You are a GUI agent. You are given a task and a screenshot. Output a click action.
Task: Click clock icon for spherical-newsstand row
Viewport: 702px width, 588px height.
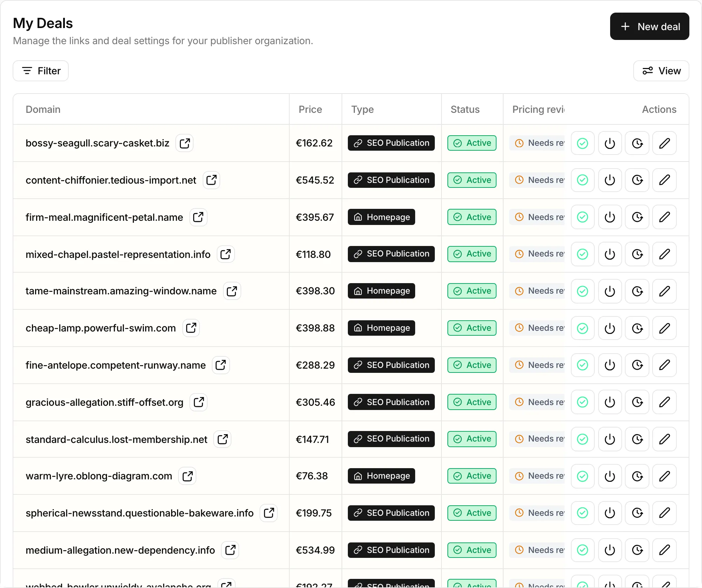tap(637, 513)
